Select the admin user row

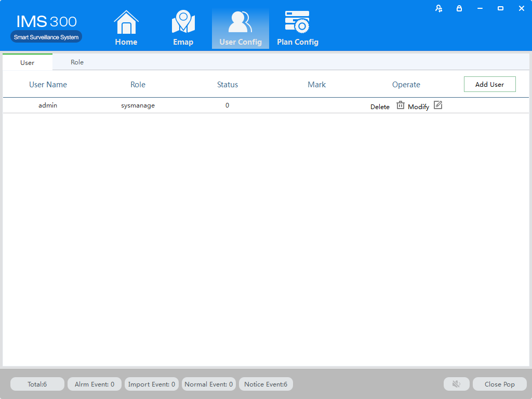click(48, 105)
